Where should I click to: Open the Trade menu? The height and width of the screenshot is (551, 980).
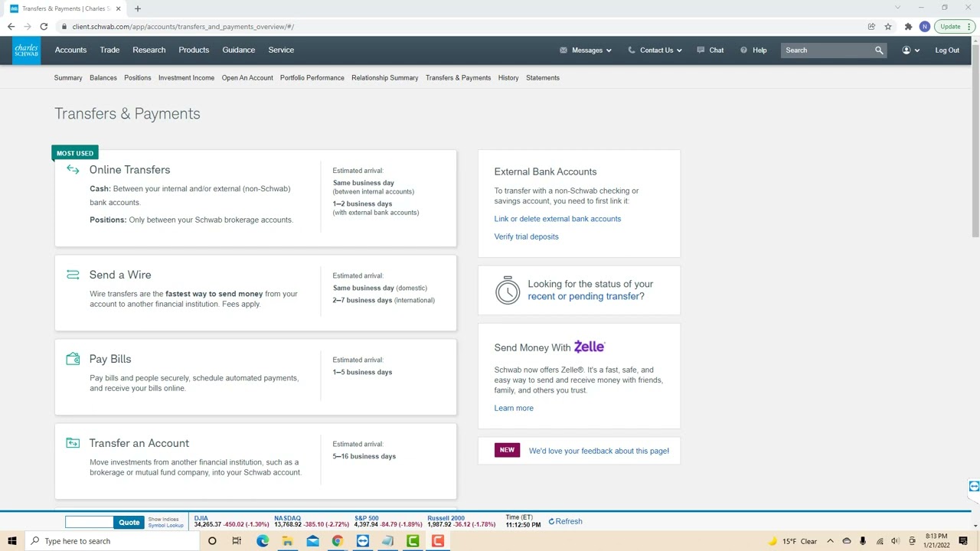pos(109,50)
